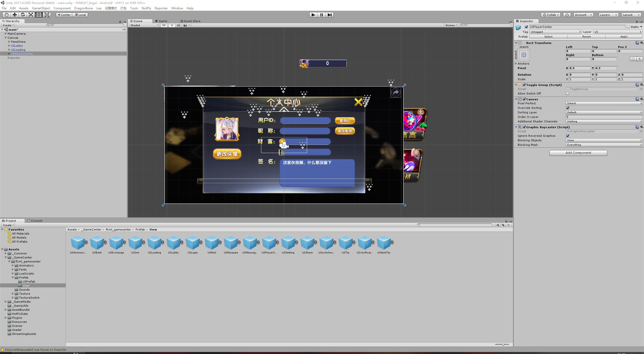The width and height of the screenshot is (644, 354).
Task: Toggle scene lighting sun icon
Action: pos(172,25)
